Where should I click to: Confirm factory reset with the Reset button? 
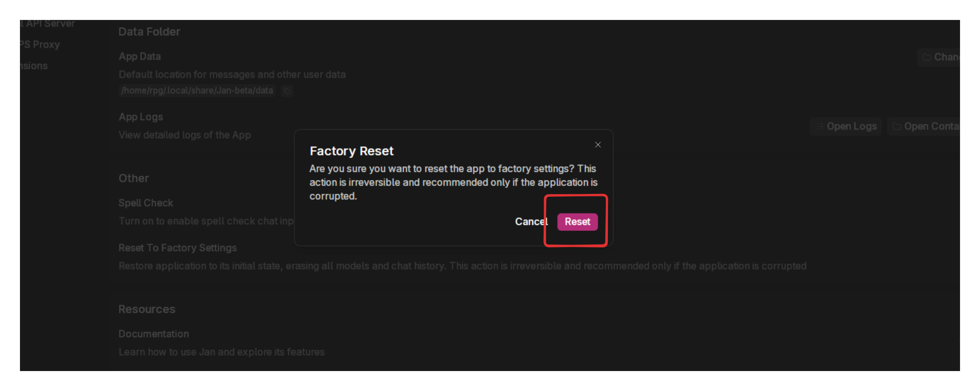pyautogui.click(x=577, y=222)
